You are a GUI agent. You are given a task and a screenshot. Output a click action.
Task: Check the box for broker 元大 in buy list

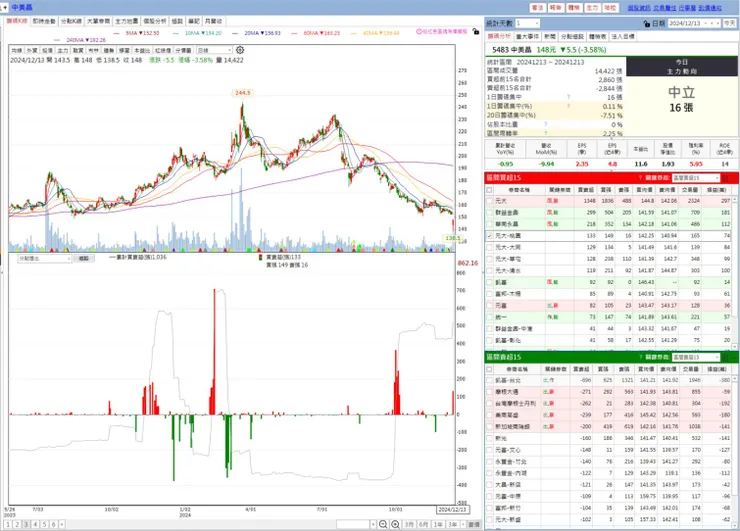[489, 201]
